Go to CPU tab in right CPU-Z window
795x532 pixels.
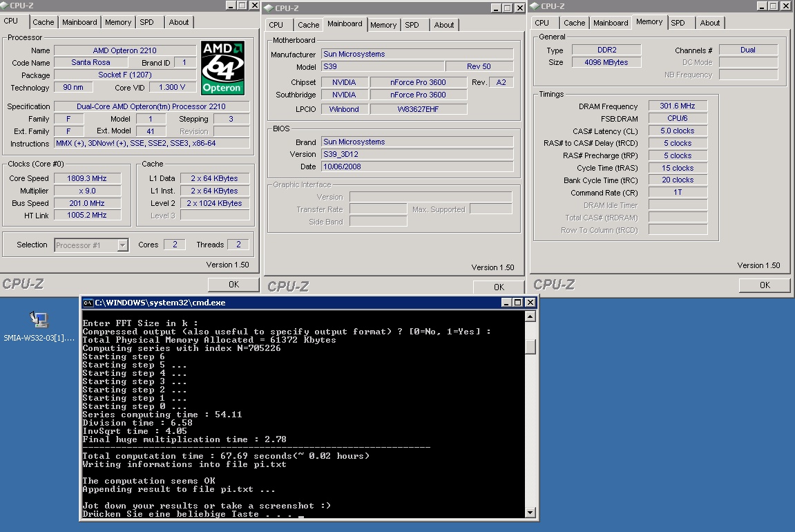point(542,23)
